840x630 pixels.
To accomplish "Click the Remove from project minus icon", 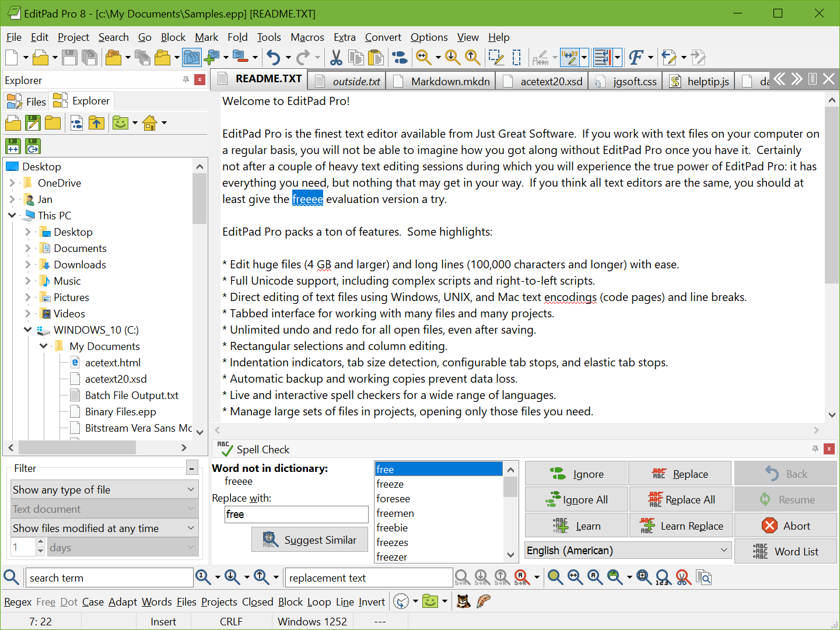I will click(x=240, y=57).
